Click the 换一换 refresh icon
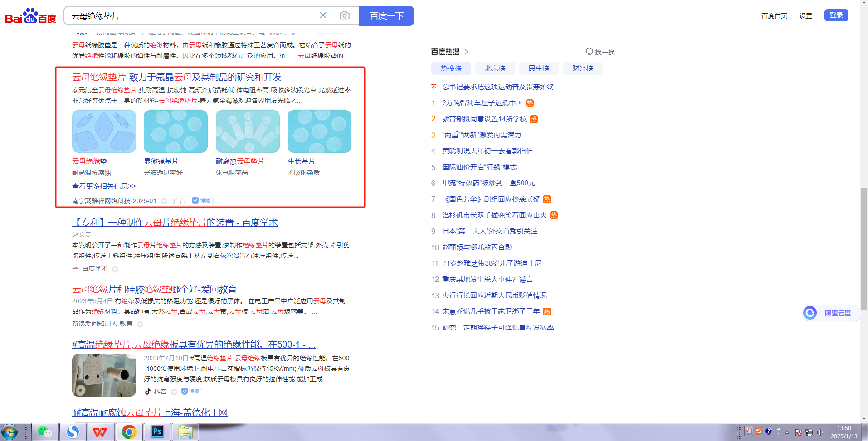Image resolution: width=868 pixels, height=441 pixels. 589,52
